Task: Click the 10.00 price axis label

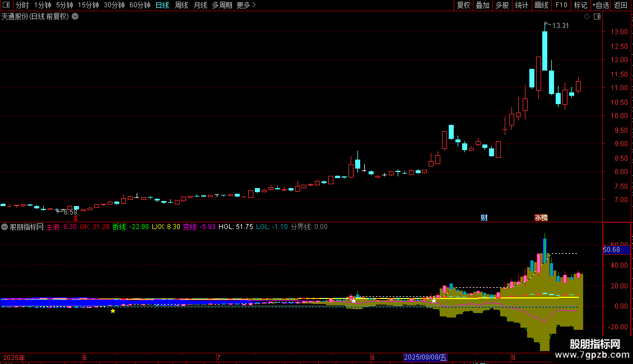Action: (x=619, y=116)
